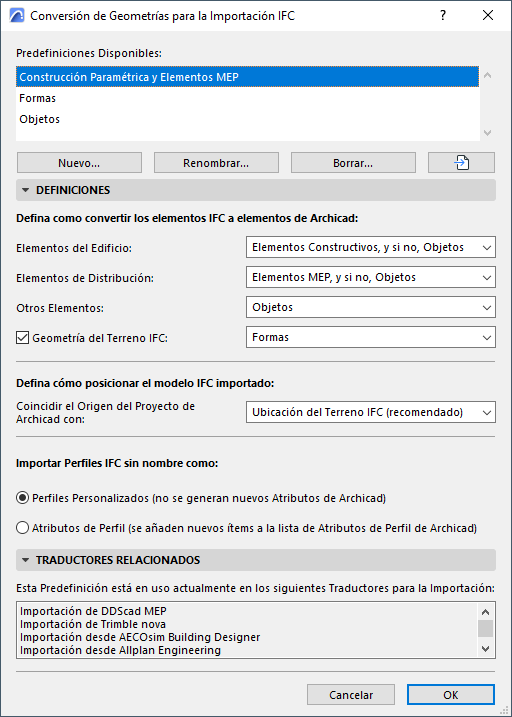Open the Elementos de Distribución dropdown

click(x=371, y=277)
